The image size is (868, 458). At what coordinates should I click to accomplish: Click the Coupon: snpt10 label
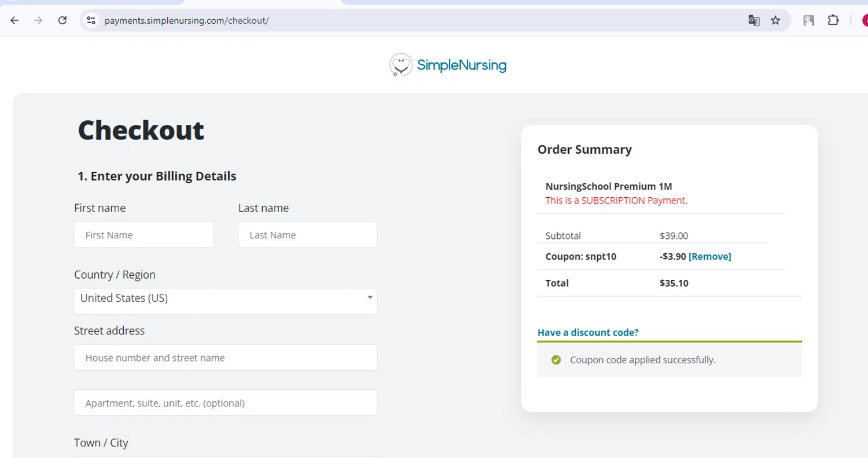pyautogui.click(x=581, y=256)
